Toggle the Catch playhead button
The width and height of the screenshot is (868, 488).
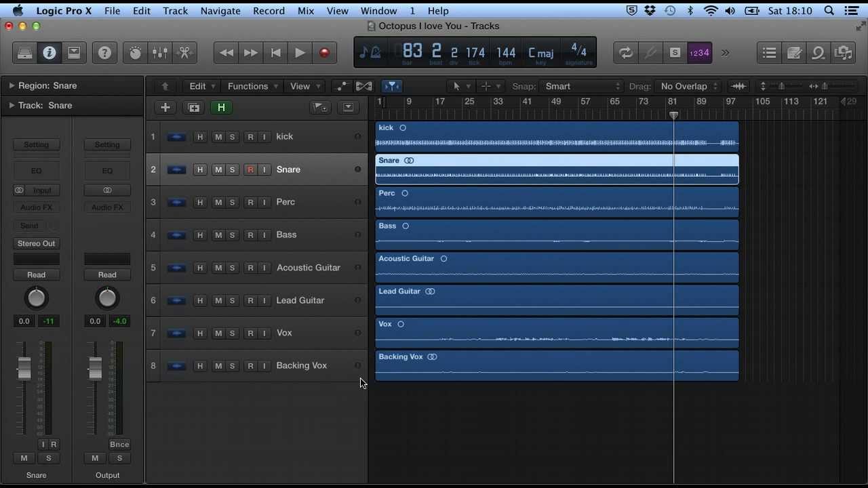point(392,86)
